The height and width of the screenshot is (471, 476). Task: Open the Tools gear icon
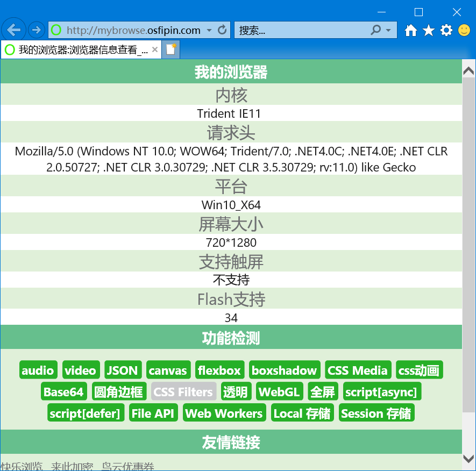(x=446, y=31)
